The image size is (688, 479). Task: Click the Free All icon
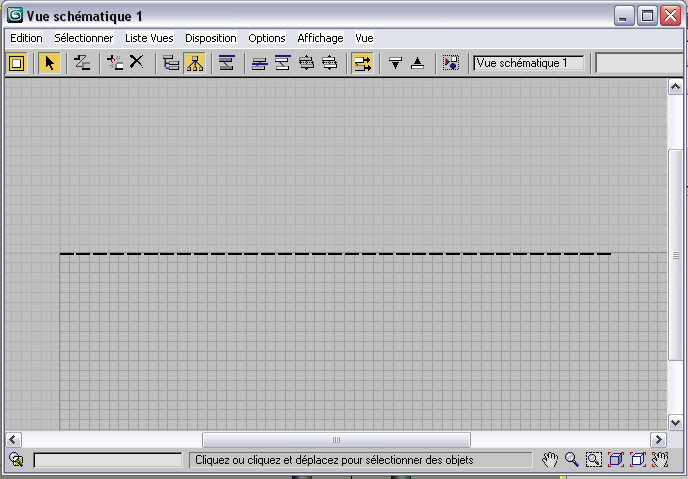[x=306, y=63]
